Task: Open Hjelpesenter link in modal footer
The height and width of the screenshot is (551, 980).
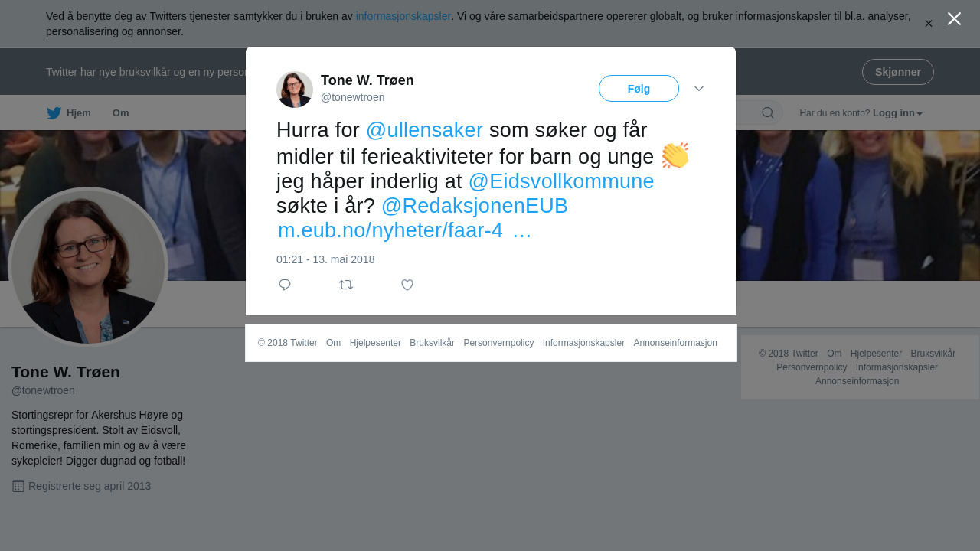Action: click(x=375, y=343)
